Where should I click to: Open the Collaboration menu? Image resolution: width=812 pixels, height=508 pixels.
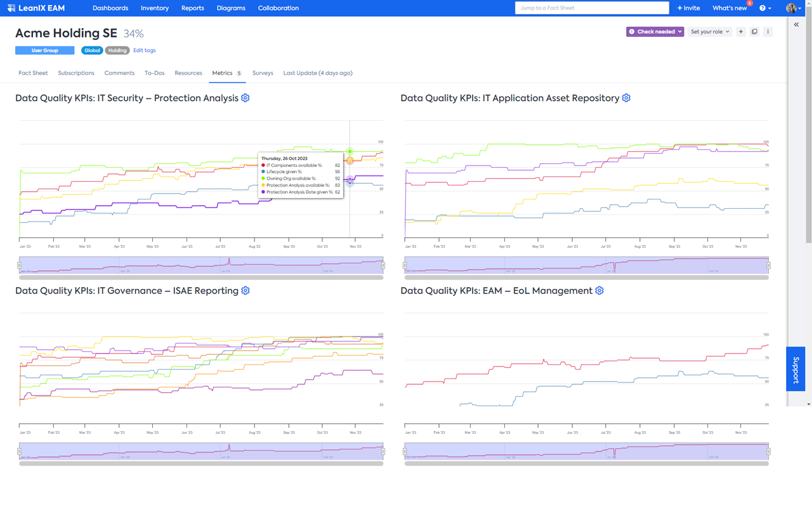pos(278,8)
